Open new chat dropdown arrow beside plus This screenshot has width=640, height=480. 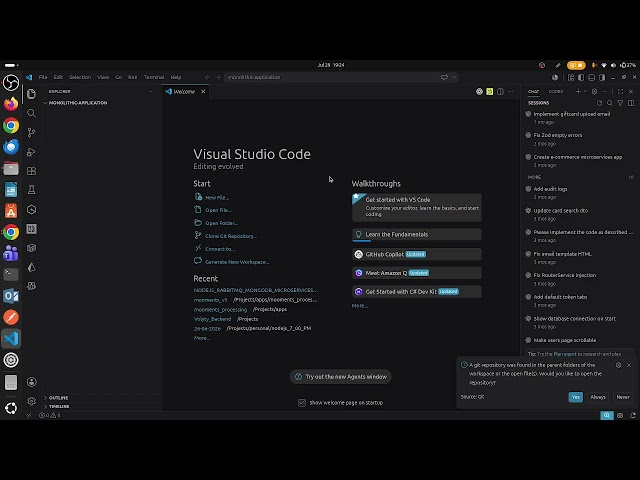click(585, 91)
